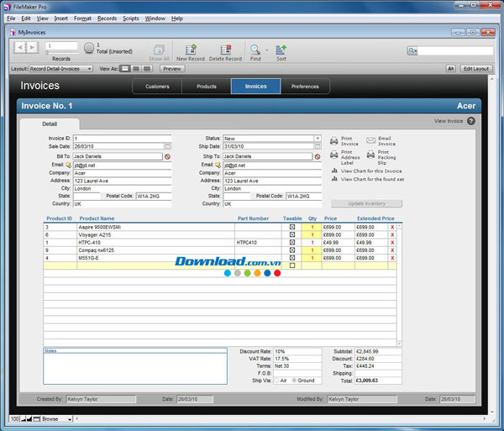Viewport: 504px width, 431px height.
Task: Open the Records menu
Action: click(107, 18)
